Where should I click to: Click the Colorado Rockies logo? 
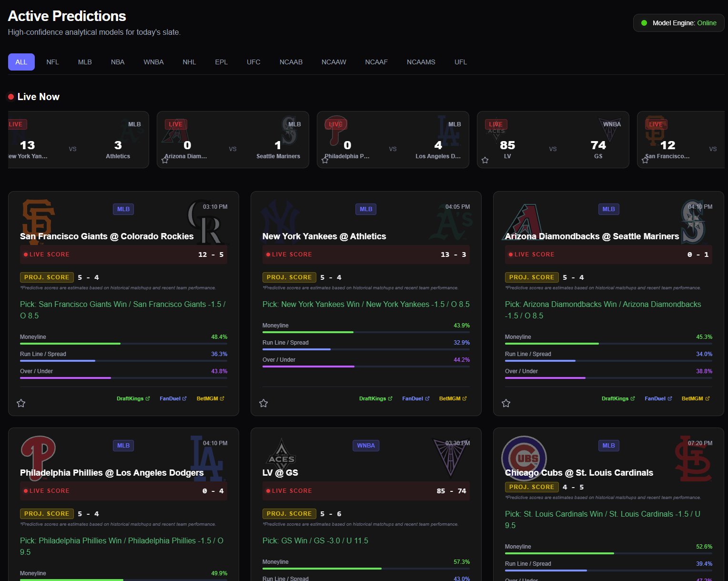(205, 222)
